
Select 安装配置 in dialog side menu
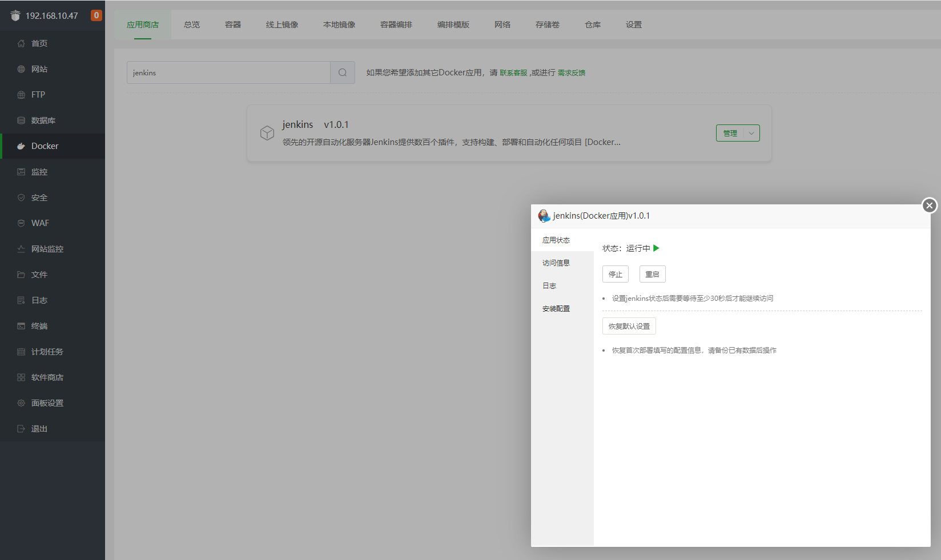click(562, 308)
